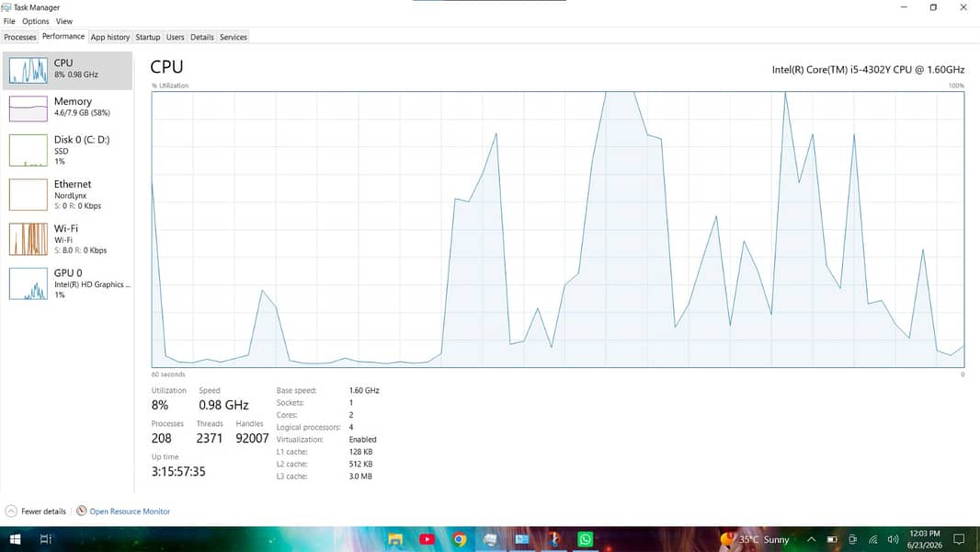Open the Memory usage panel
980x552 pixels.
point(67,109)
